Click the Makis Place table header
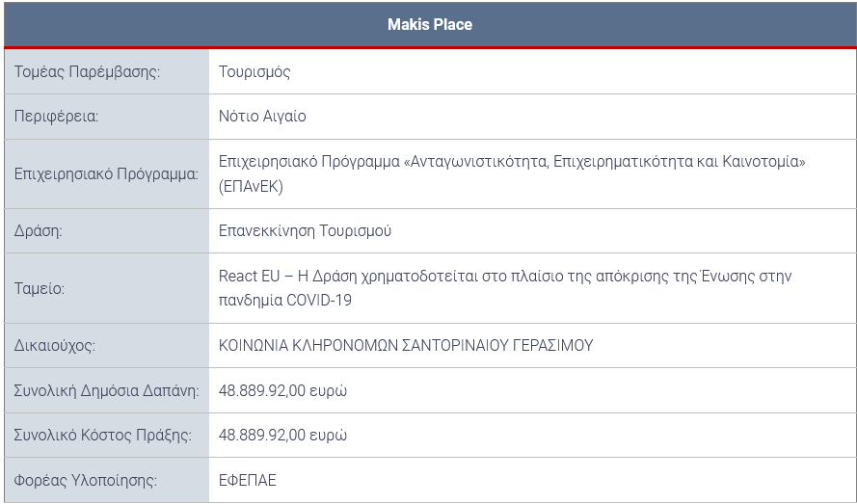 click(430, 25)
